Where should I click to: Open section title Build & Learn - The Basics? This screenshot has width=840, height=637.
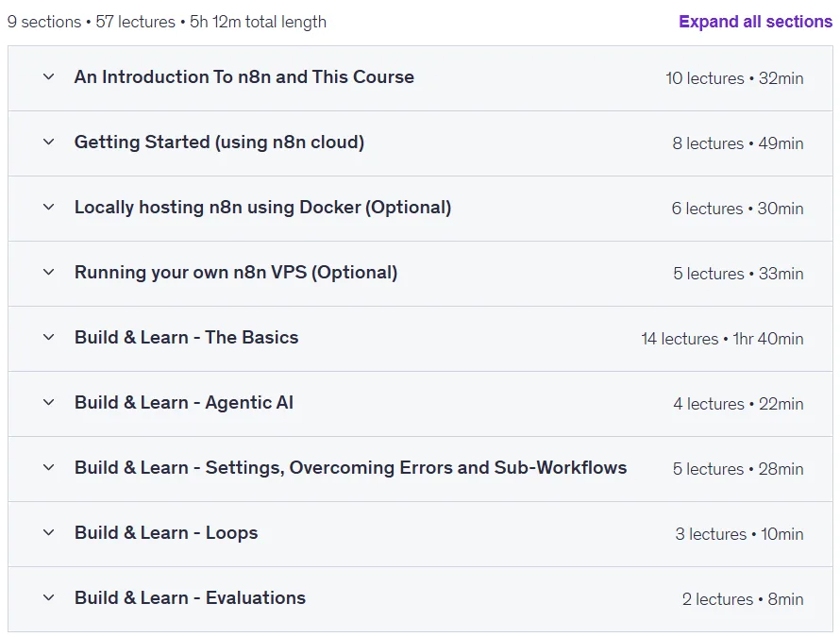click(x=187, y=338)
